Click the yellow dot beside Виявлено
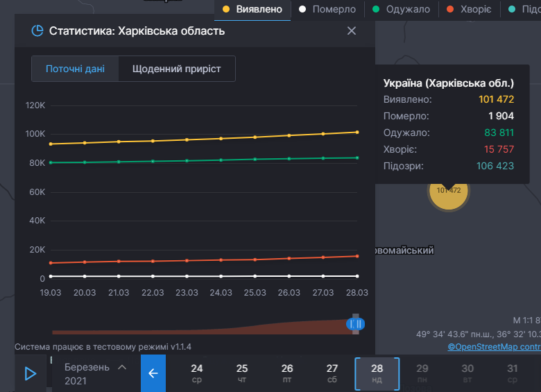 (226, 9)
